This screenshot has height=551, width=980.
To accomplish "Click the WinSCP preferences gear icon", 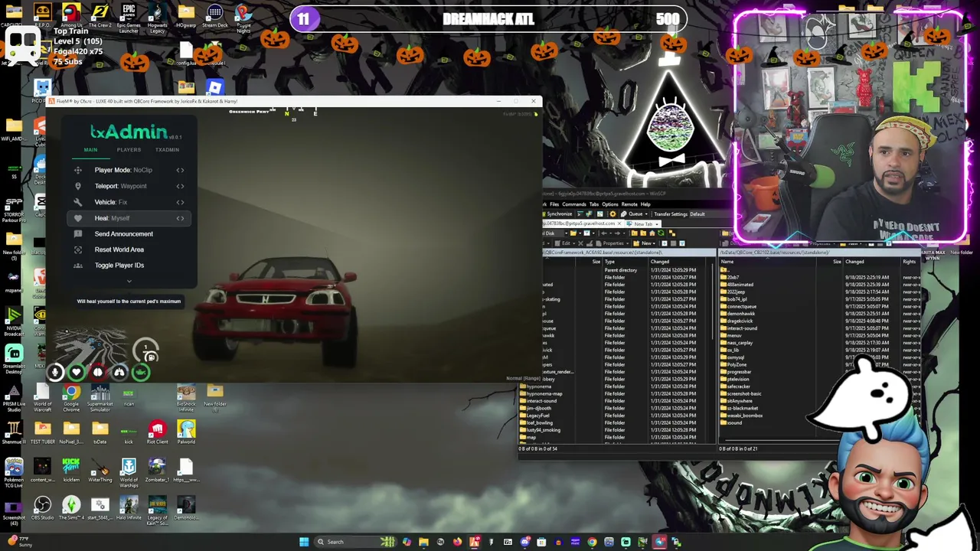I will pos(612,214).
